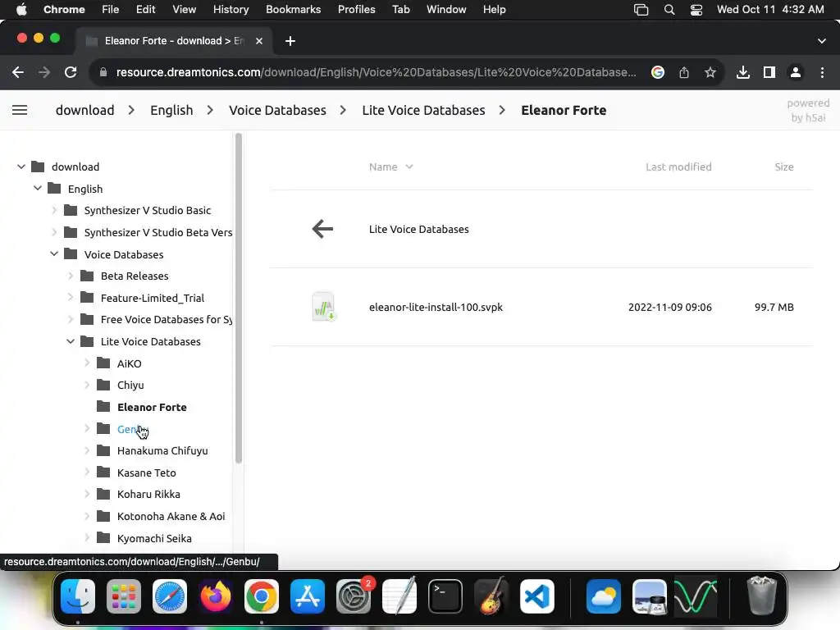Go to the English breadcrumb
840x630 pixels.
[171, 111]
